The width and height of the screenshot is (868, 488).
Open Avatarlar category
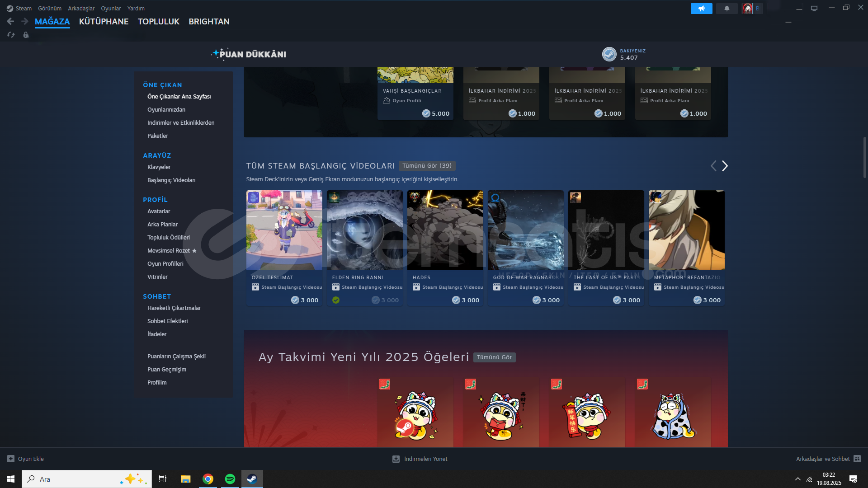click(x=159, y=211)
